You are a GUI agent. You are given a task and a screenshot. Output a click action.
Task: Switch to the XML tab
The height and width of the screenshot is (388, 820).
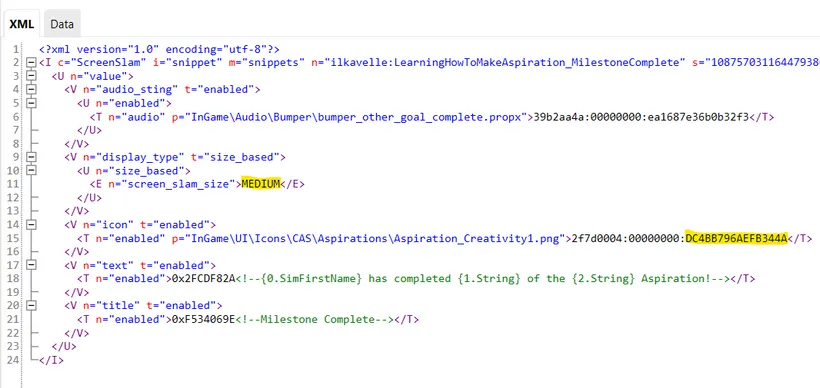21,24
